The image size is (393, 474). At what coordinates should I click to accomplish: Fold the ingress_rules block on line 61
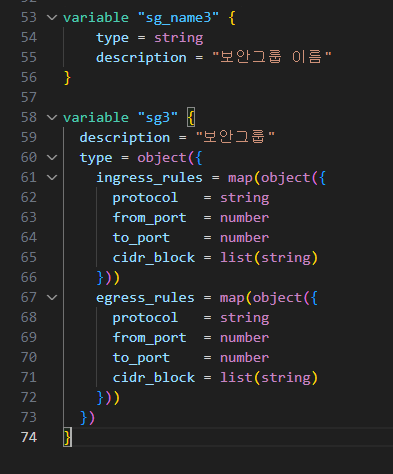coord(52,177)
